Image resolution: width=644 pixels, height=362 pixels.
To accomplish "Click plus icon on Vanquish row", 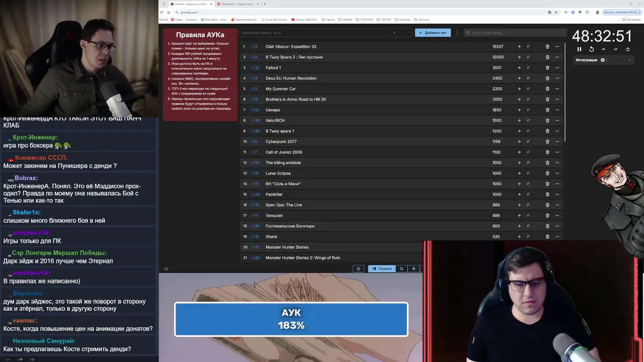I will (519, 216).
